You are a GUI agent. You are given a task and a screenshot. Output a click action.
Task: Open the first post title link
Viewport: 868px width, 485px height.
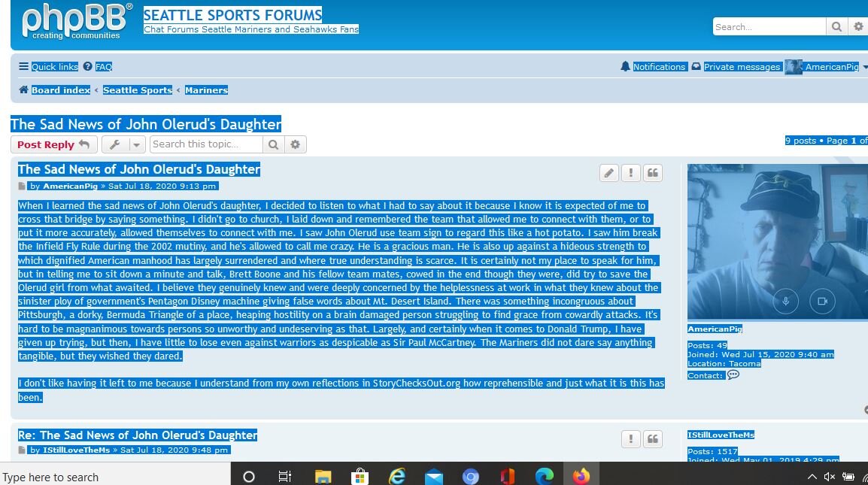[139, 169]
